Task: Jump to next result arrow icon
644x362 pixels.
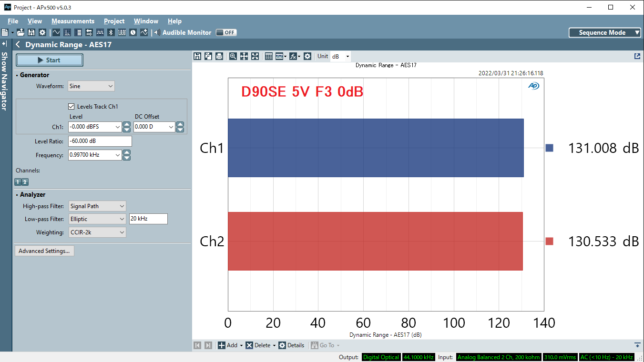Action: click(x=208, y=345)
